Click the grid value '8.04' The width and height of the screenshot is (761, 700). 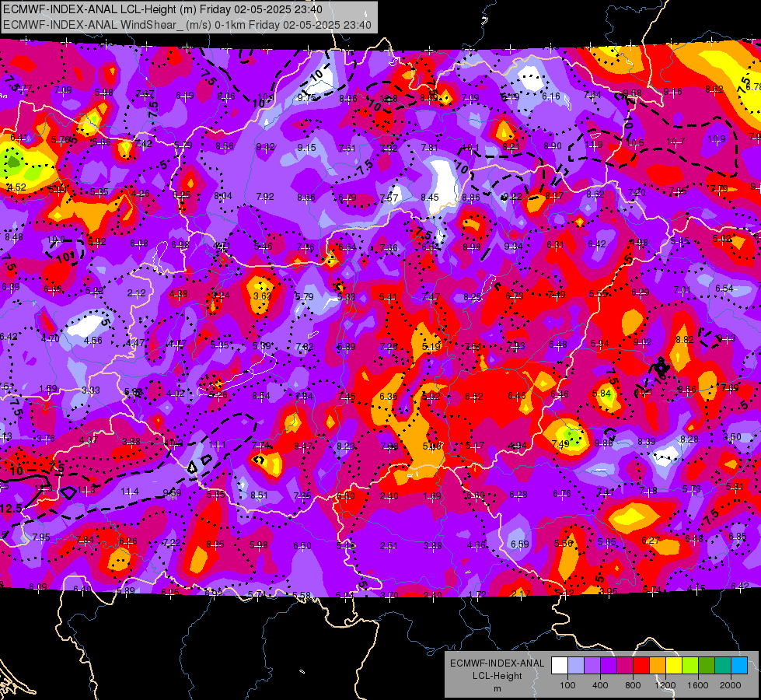223,196
